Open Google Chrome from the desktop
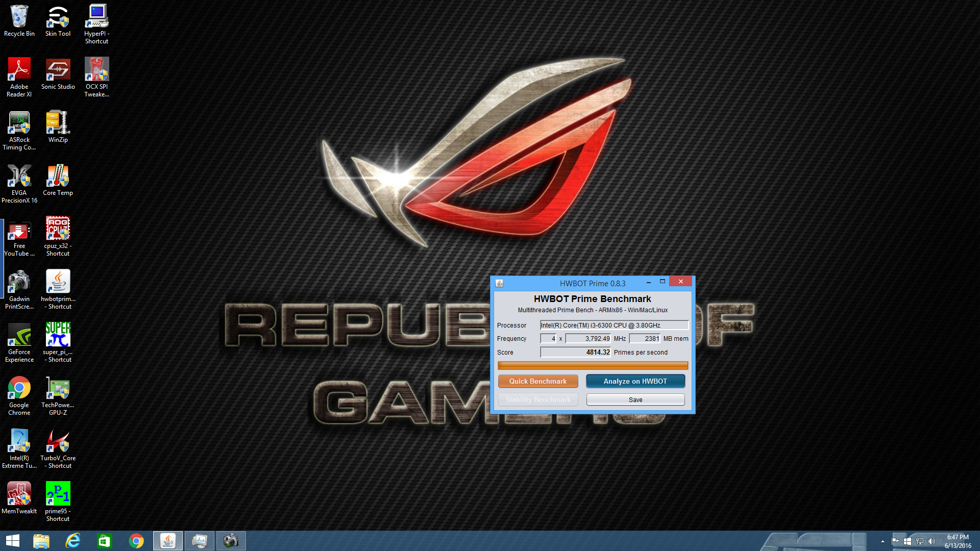980x551 pixels. coord(19,395)
